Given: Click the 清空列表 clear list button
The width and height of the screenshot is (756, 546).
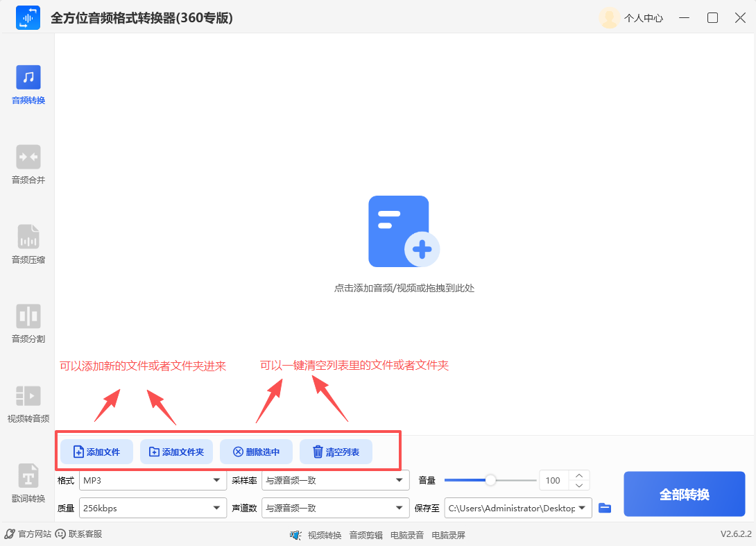Looking at the screenshot, I should click(x=336, y=451).
